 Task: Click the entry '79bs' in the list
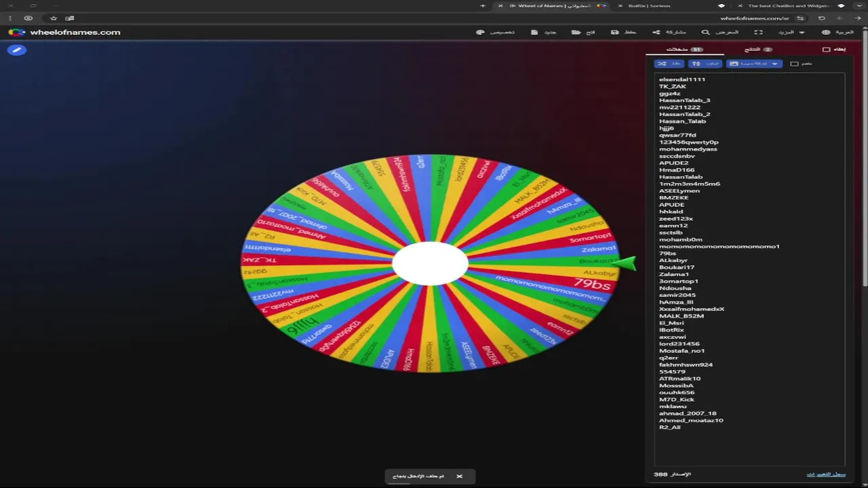tap(667, 253)
